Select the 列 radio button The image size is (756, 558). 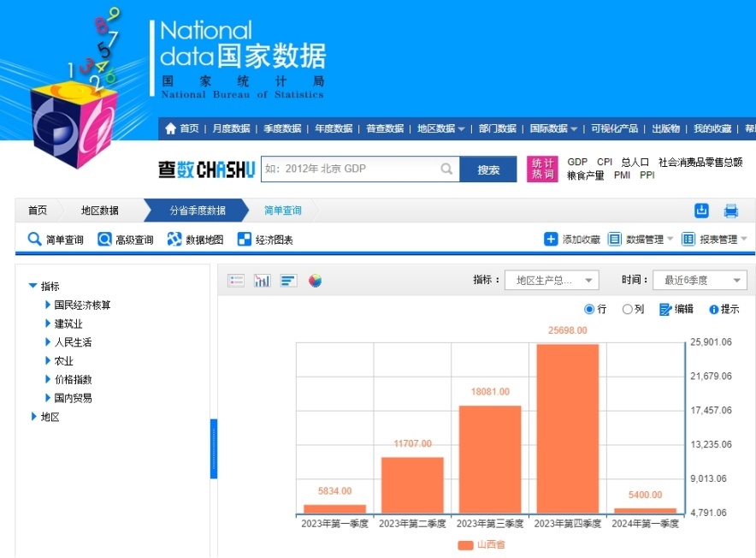pos(628,309)
